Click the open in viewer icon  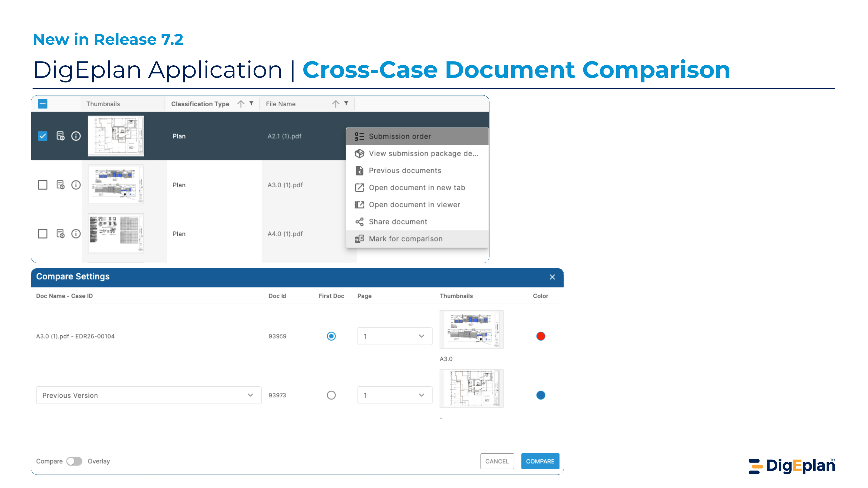tap(359, 205)
